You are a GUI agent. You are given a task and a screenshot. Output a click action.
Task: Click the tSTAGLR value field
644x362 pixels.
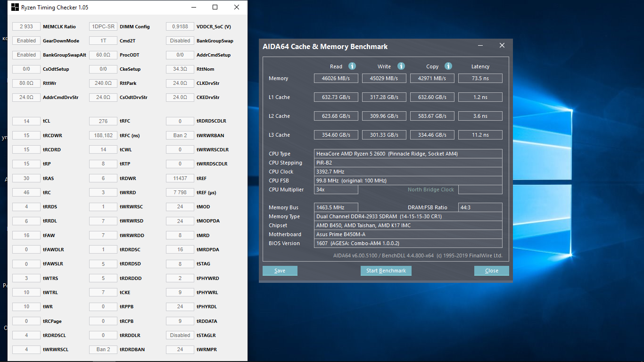click(180, 335)
